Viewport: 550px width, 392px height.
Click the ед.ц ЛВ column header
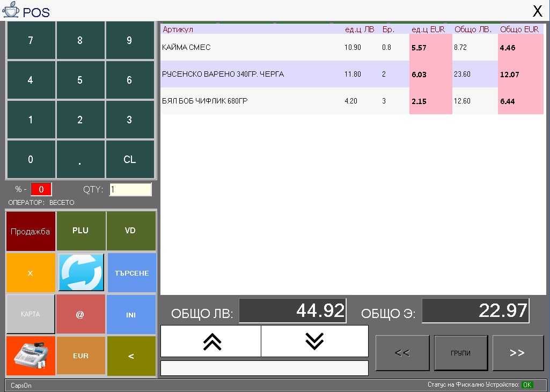pyautogui.click(x=360, y=29)
